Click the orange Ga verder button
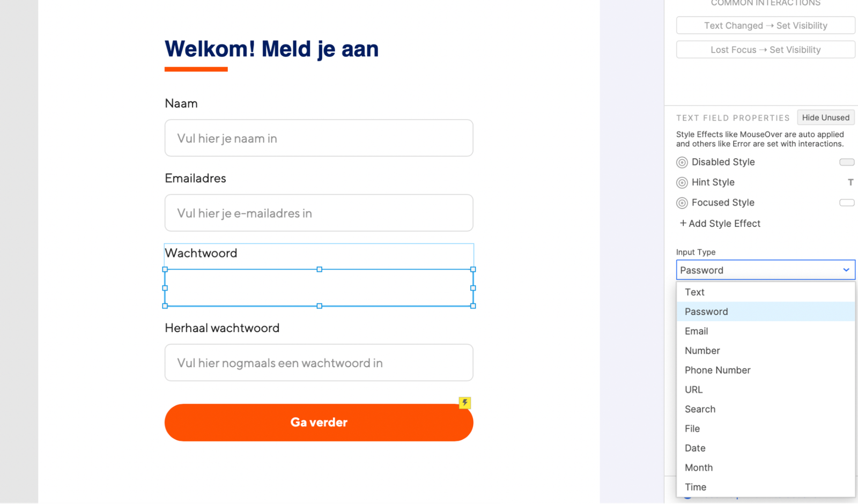The image size is (858, 504). click(x=319, y=422)
